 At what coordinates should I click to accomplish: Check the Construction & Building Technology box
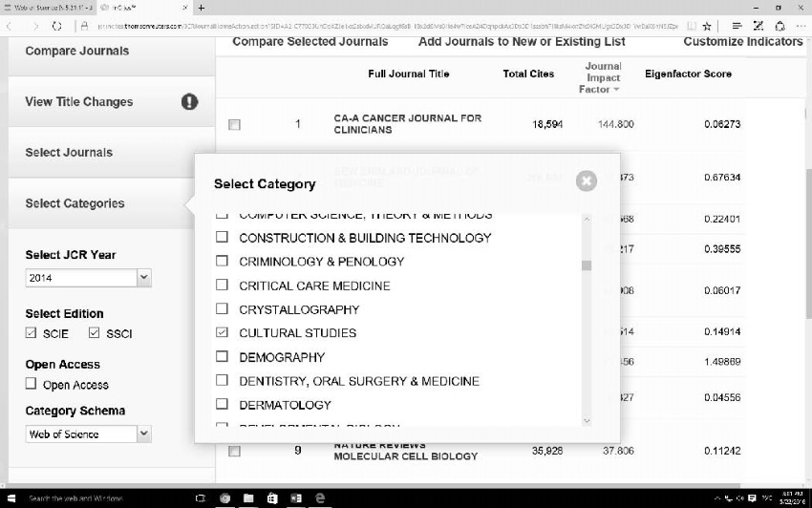(222, 237)
